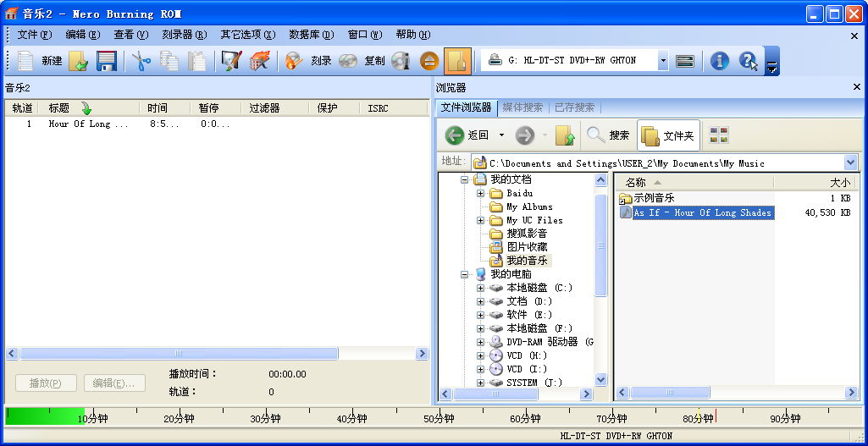Open an existing compilation via folder icon

click(x=78, y=61)
